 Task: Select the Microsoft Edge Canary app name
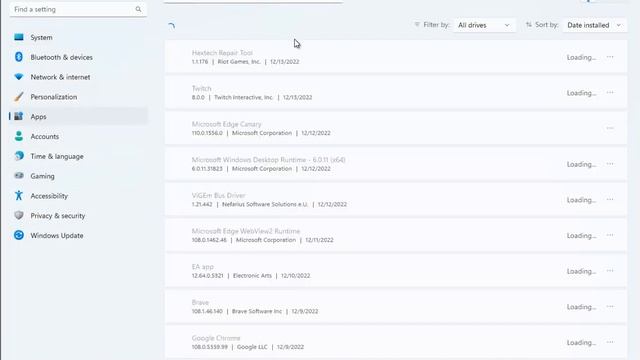pyautogui.click(x=227, y=124)
